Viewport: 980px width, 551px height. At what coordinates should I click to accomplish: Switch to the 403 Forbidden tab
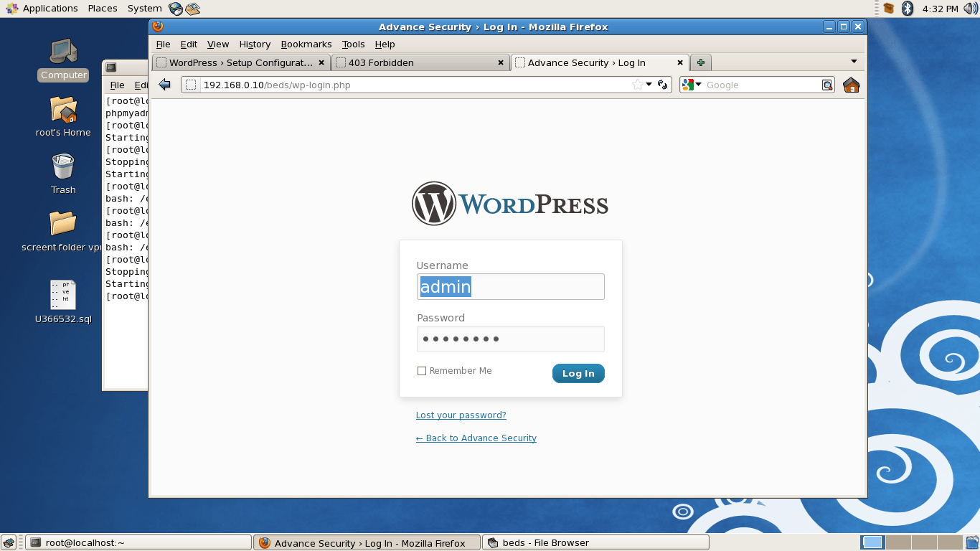click(420, 62)
